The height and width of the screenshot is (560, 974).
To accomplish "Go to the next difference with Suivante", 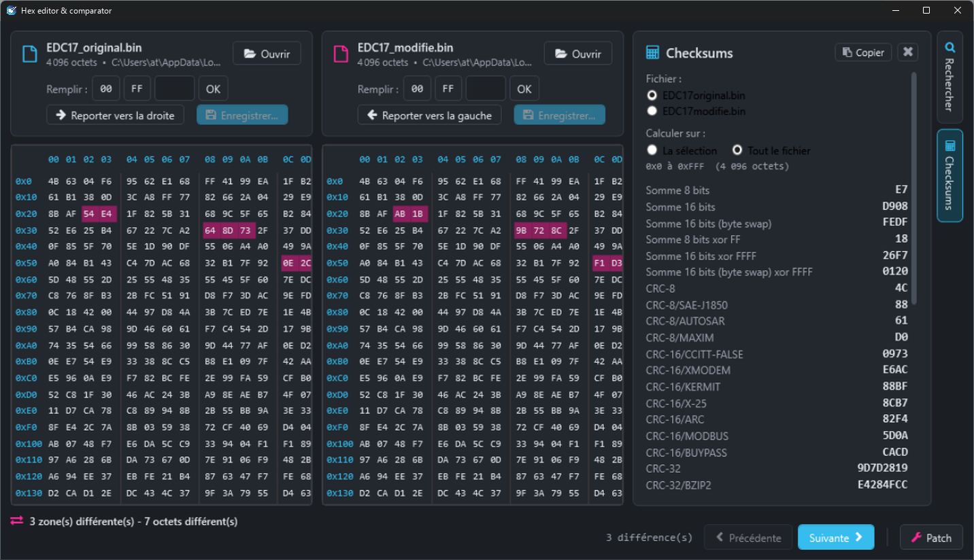I will [x=836, y=538].
